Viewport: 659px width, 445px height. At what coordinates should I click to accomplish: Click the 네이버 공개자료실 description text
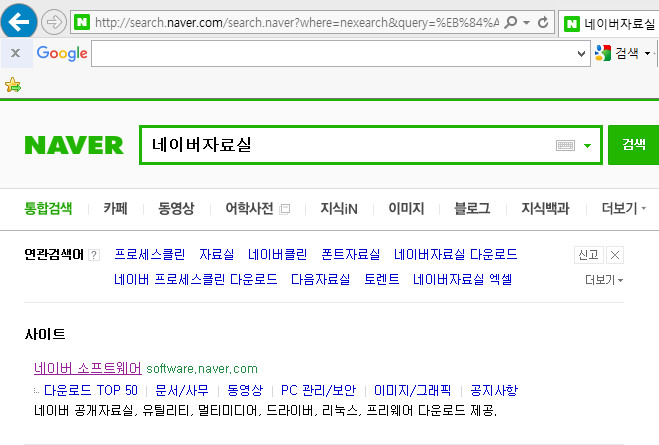(x=265, y=411)
